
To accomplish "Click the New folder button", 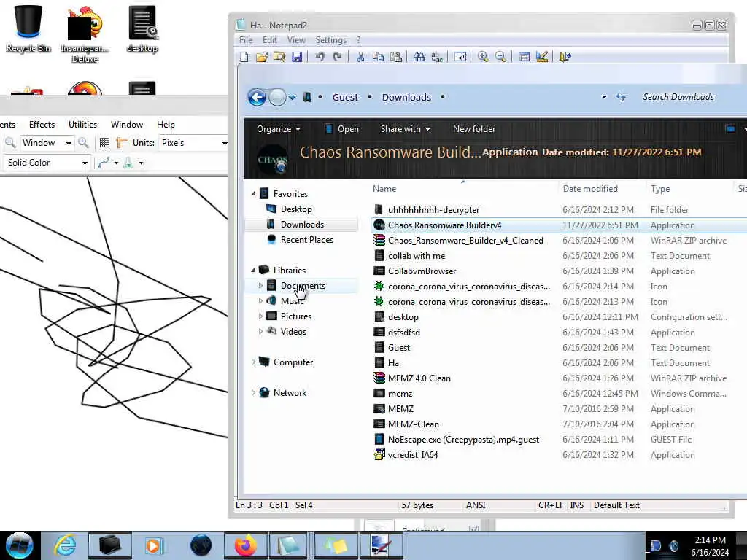I will [x=474, y=129].
